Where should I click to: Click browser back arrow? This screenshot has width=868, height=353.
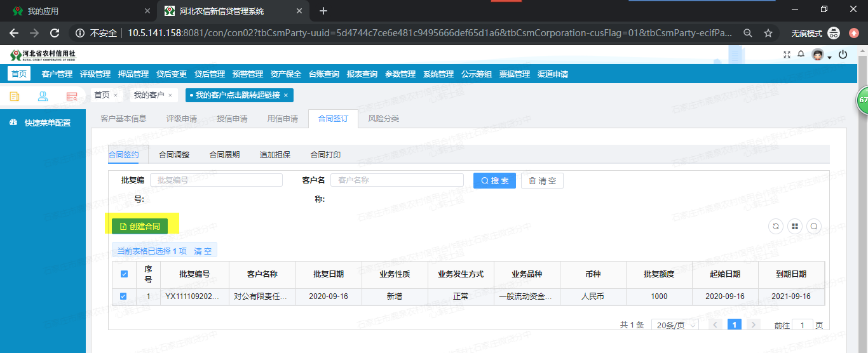tap(14, 33)
